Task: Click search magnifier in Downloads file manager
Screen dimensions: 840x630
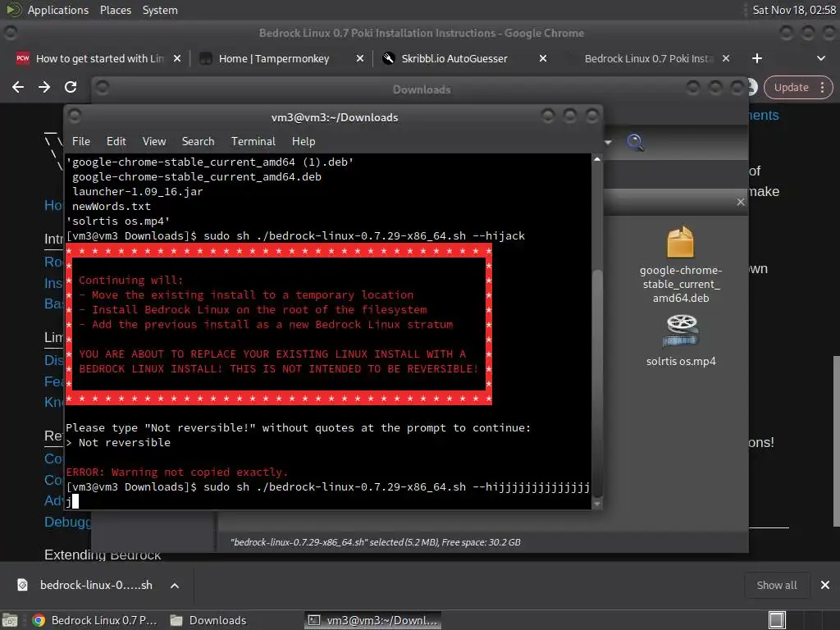Action: tap(635, 142)
